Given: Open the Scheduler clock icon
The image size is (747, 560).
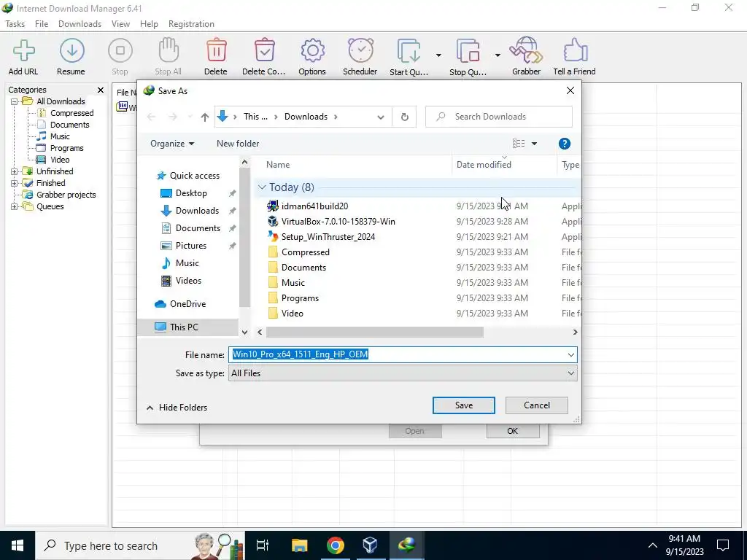Looking at the screenshot, I should [360, 51].
